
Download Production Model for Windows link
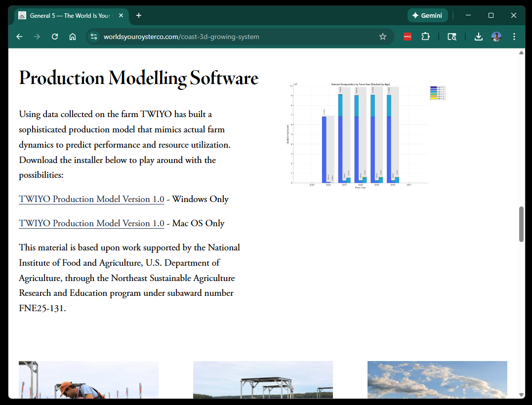(91, 199)
